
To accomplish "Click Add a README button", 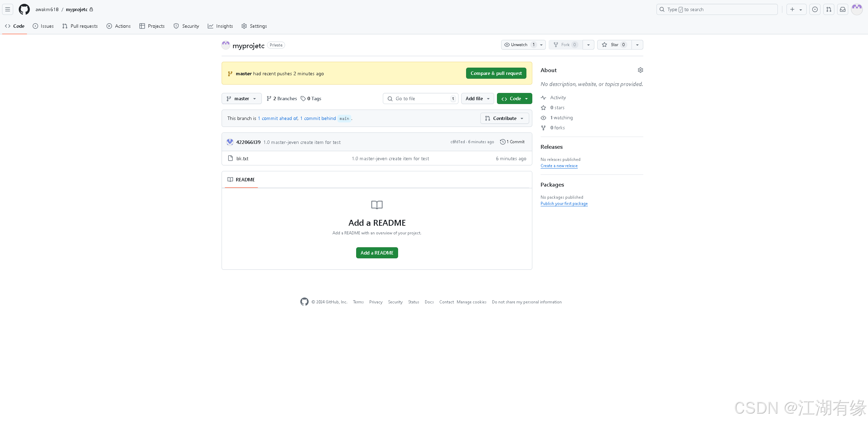I will coord(376,252).
